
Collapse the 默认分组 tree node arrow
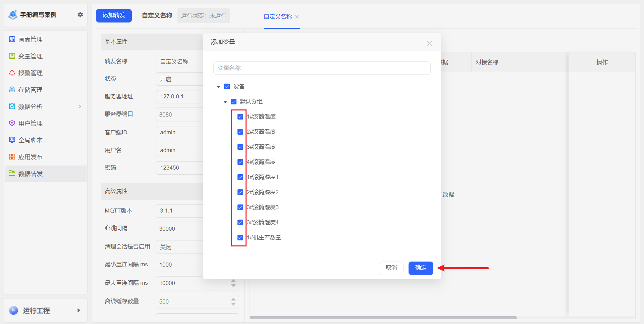(225, 102)
